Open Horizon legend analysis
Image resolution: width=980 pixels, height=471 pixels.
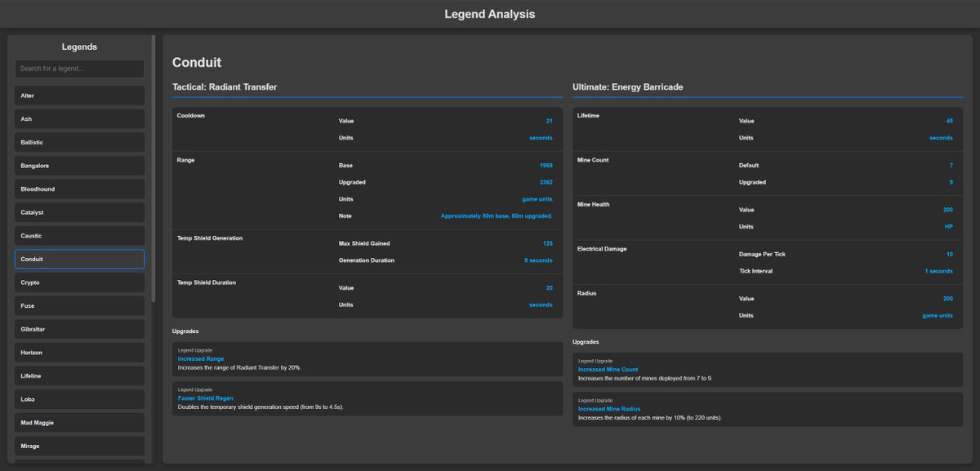tap(79, 353)
